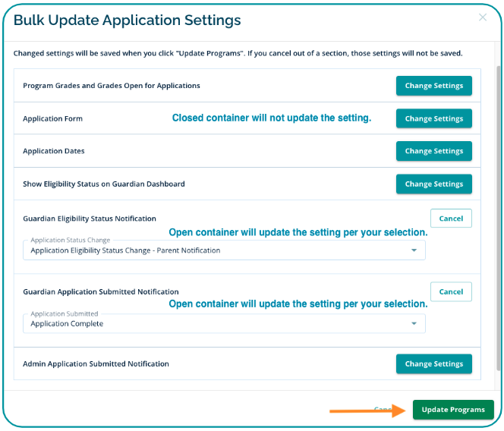The image size is (504, 431).
Task: Expand the Application Submitted dropdown
Action: (224, 324)
